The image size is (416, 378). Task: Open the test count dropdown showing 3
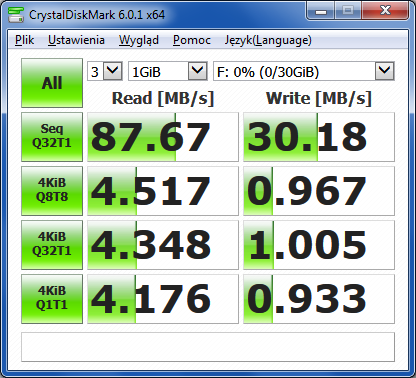coord(105,71)
